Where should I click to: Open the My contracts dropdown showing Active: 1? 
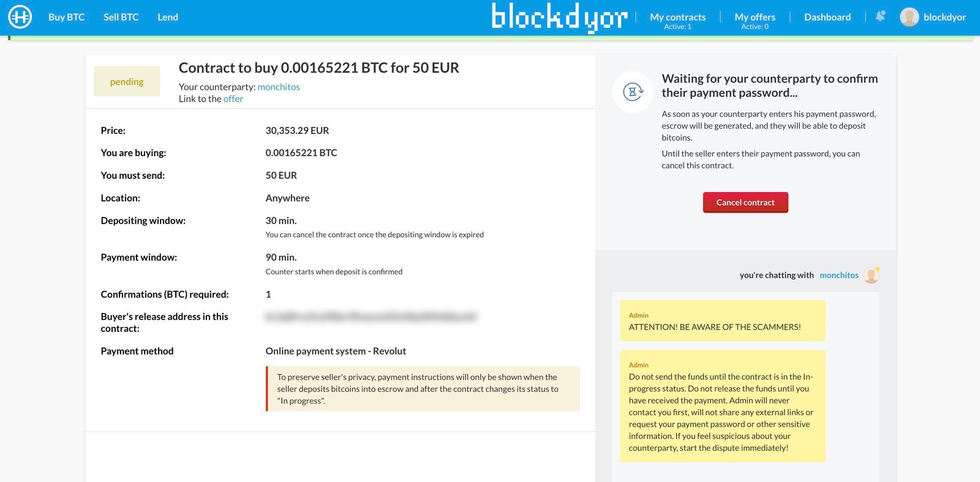pos(677,17)
